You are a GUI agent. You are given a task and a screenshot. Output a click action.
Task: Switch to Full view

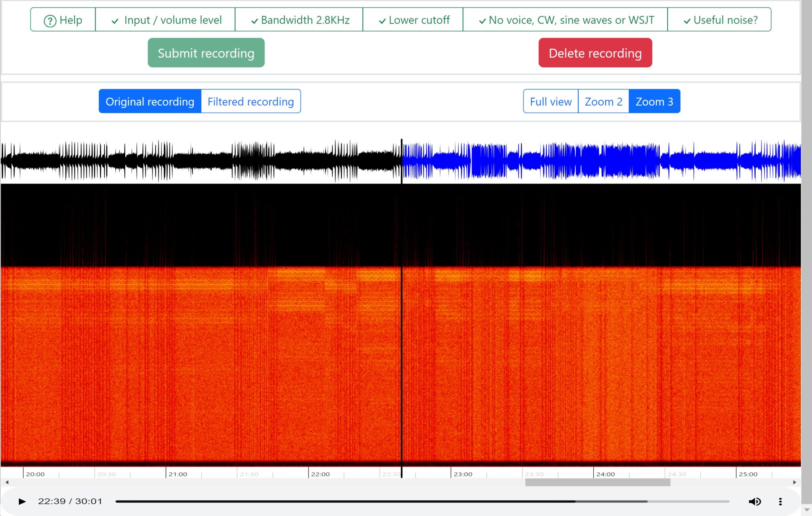(550, 101)
